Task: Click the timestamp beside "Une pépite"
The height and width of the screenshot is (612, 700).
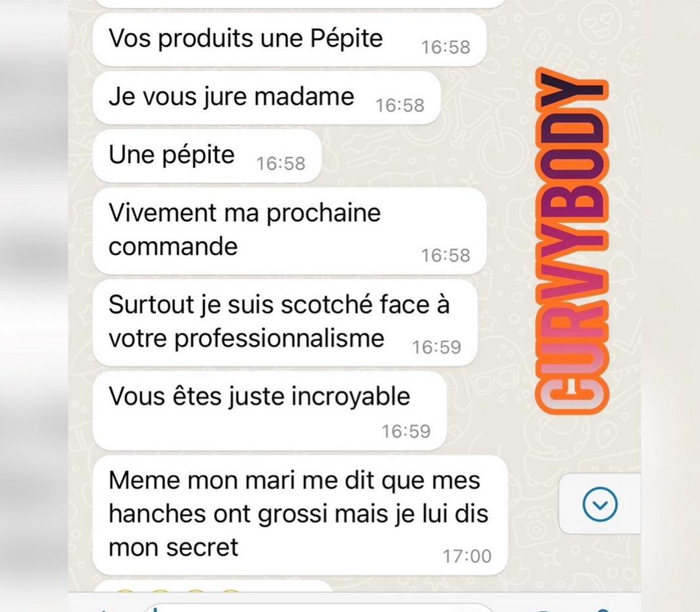Action: pyautogui.click(x=281, y=164)
